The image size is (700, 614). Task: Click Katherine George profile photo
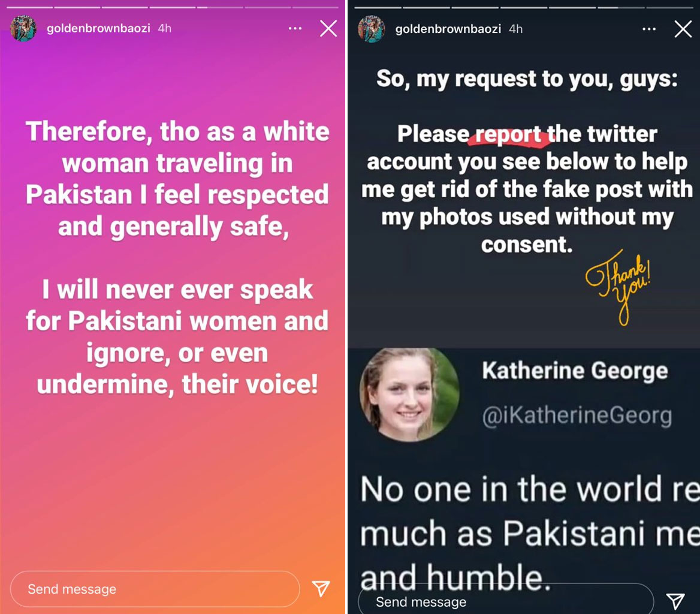(409, 395)
